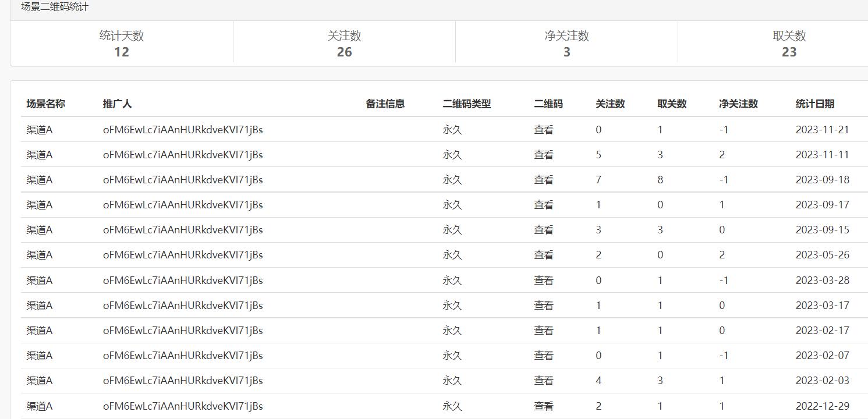Click the 净关注数 table column header
Image resolution: width=868 pixels, height=419 pixels.
click(x=738, y=104)
